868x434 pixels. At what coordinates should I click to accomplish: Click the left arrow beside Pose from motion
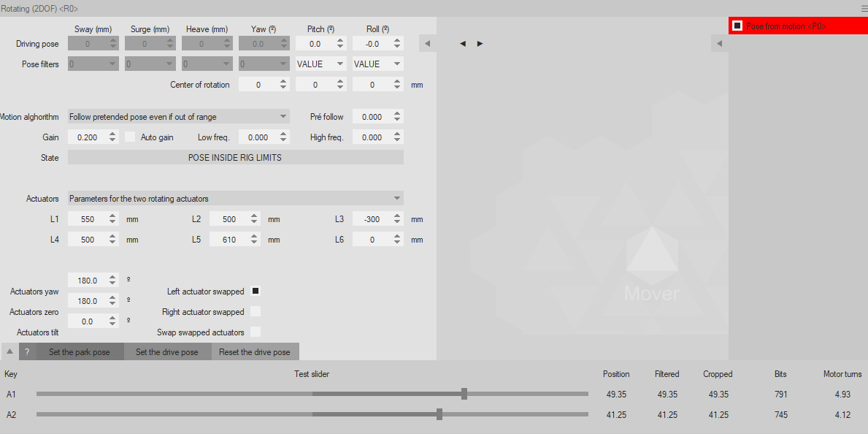pyautogui.click(x=719, y=44)
